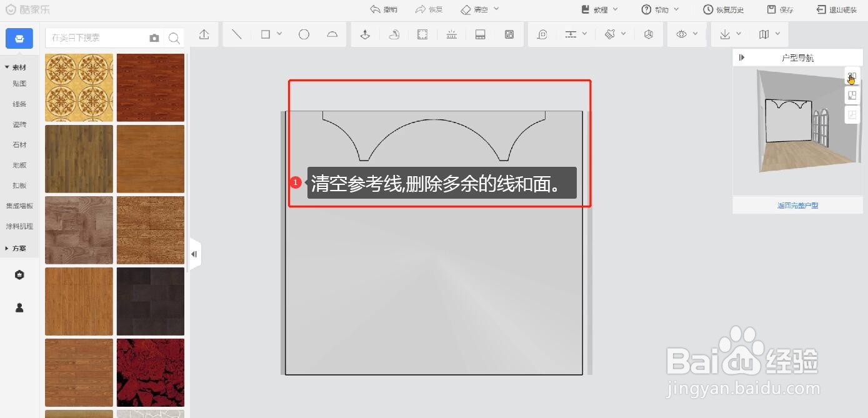Select 贴图 category

19,83
